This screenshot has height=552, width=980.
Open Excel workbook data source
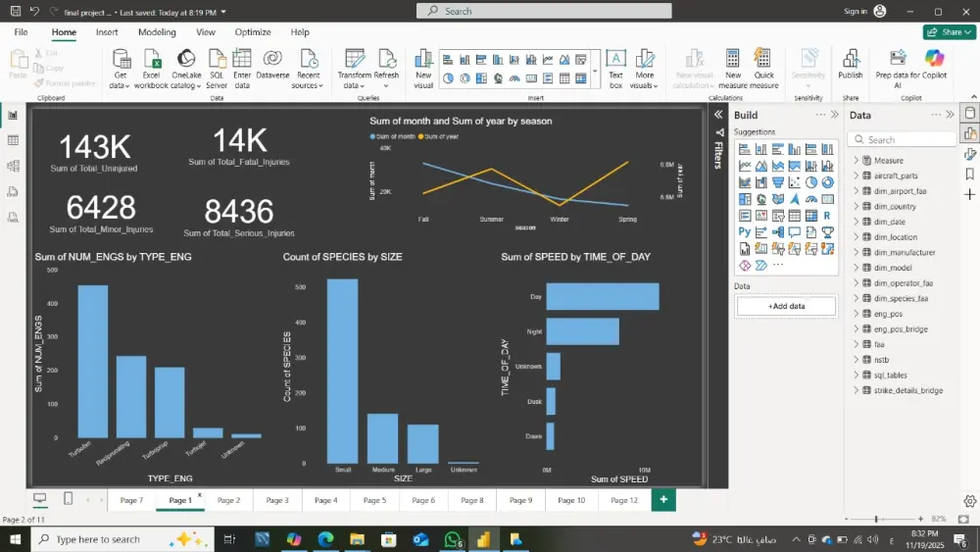[151, 69]
